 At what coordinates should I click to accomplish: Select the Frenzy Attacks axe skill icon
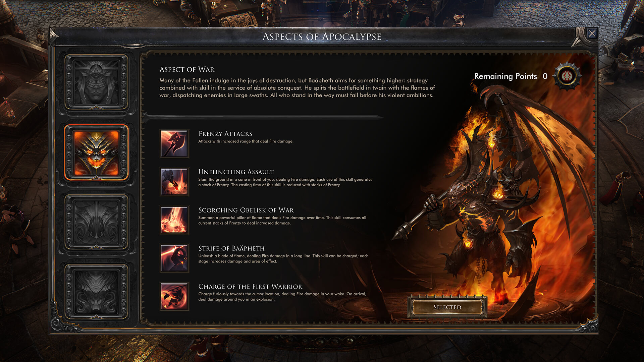click(x=174, y=144)
